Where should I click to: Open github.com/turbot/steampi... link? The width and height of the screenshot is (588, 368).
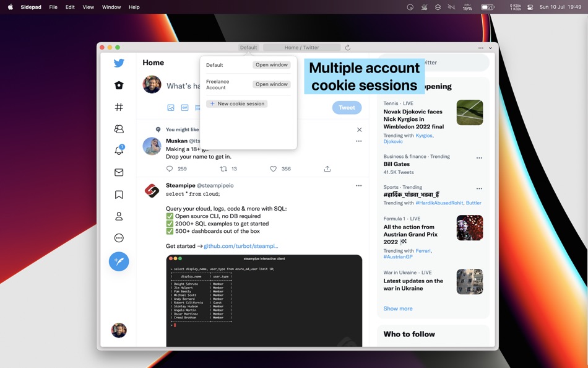(241, 247)
